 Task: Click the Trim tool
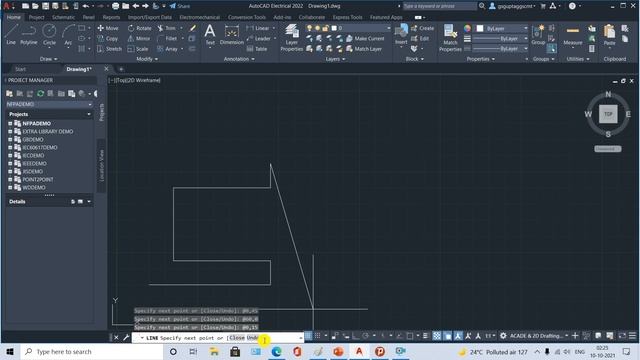(167, 28)
